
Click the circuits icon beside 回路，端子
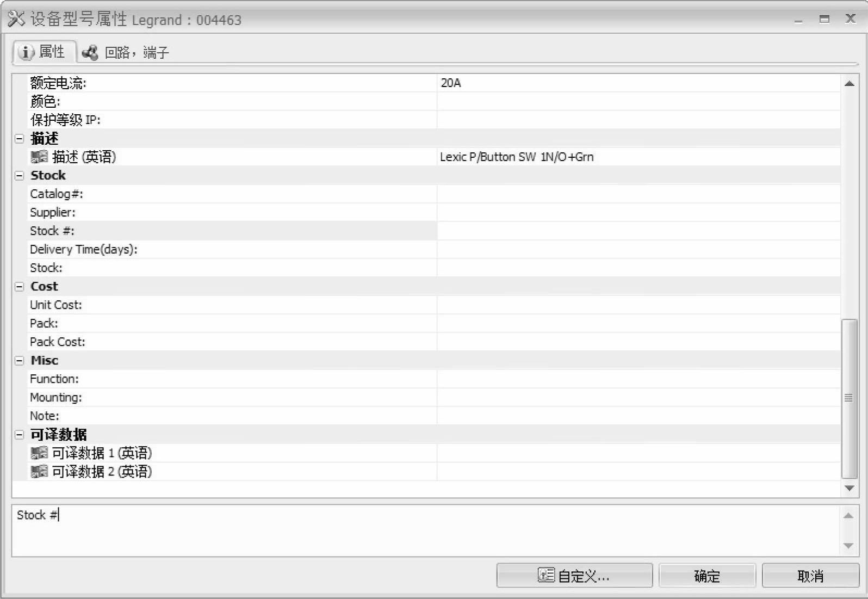tap(90, 52)
